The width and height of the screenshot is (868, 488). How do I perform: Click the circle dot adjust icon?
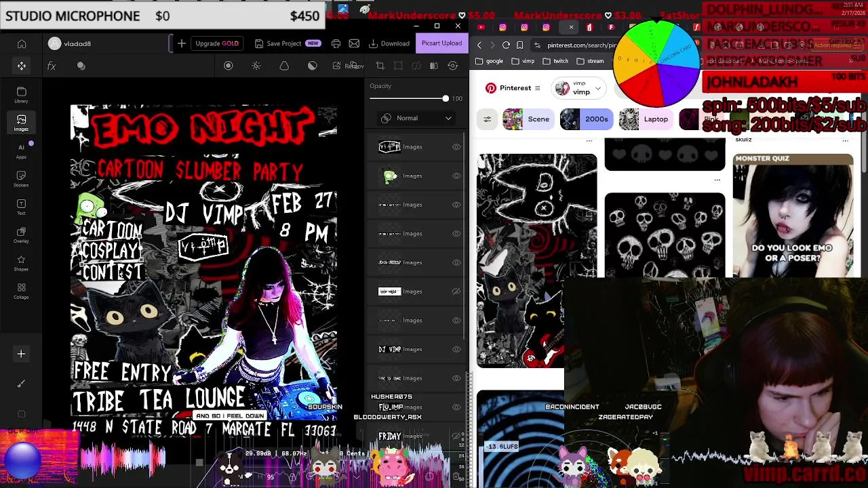click(229, 66)
